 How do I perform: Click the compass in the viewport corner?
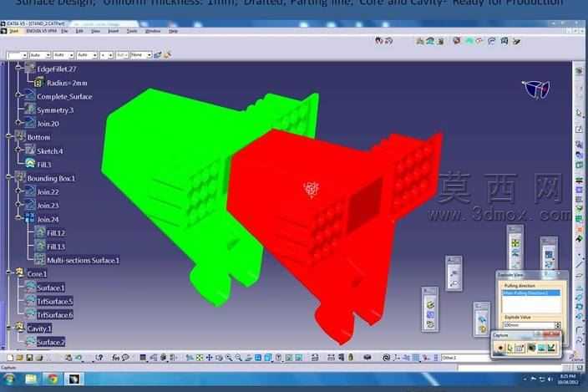click(536, 89)
